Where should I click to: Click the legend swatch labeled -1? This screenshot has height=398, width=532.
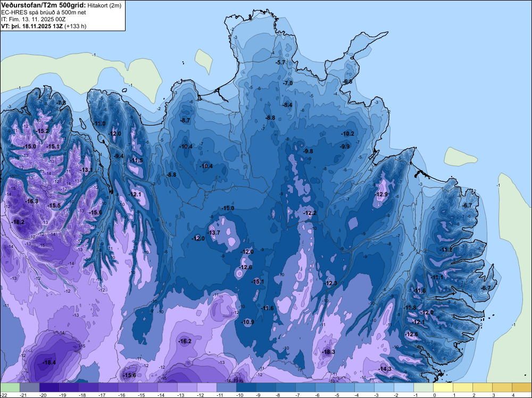click(x=423, y=387)
